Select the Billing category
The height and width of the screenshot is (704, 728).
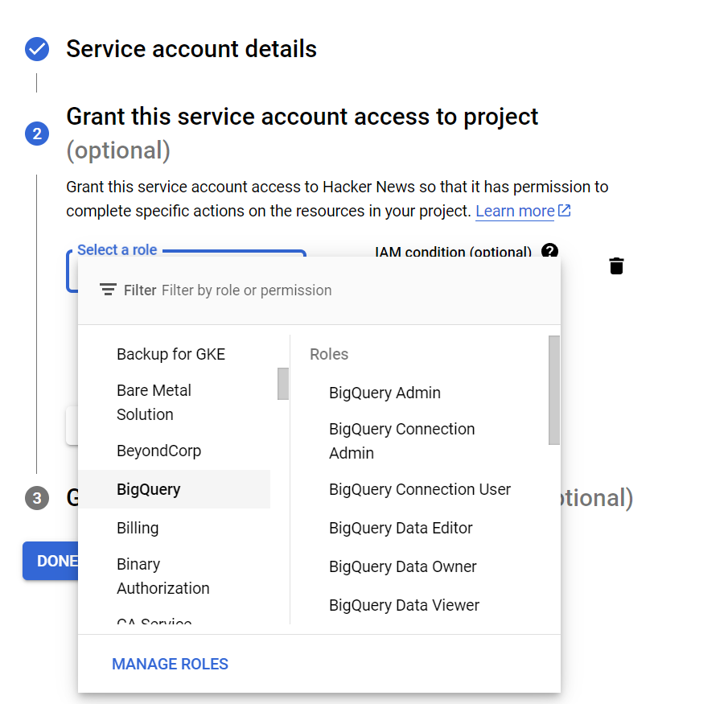(x=137, y=528)
